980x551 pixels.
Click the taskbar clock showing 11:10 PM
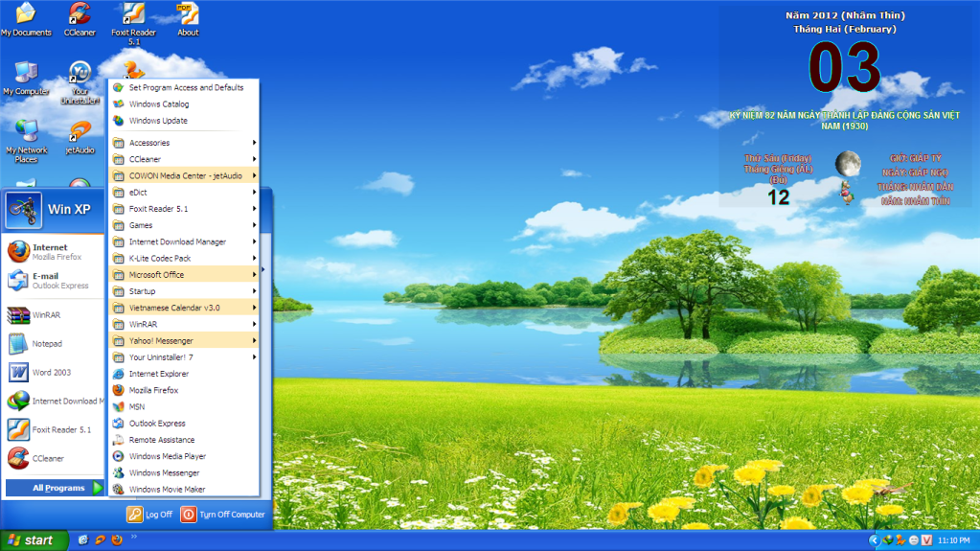(x=954, y=540)
